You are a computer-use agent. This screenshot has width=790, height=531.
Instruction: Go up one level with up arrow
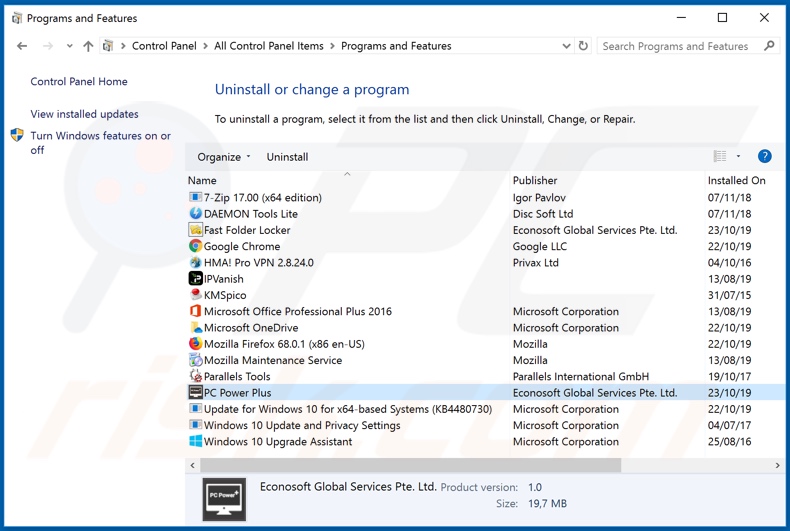pos(88,46)
